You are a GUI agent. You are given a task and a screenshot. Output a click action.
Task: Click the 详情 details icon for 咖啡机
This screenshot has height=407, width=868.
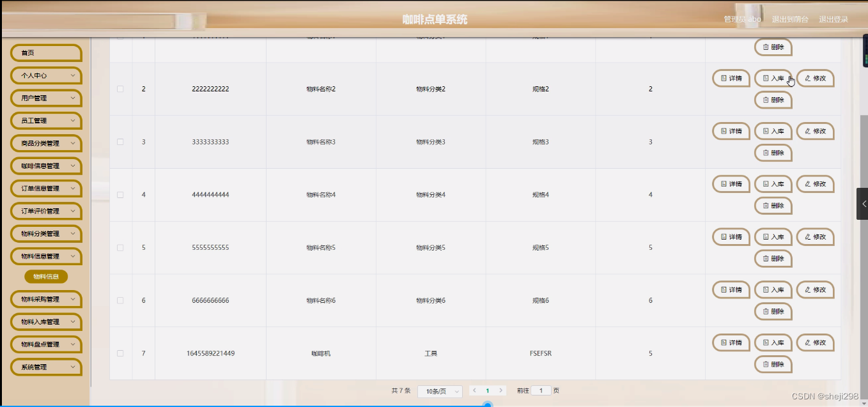tap(731, 342)
